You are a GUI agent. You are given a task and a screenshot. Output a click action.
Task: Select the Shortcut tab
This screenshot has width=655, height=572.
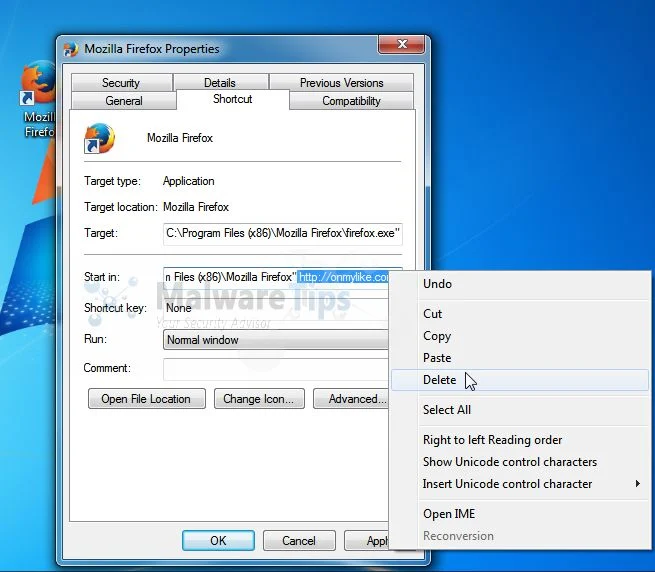click(233, 99)
